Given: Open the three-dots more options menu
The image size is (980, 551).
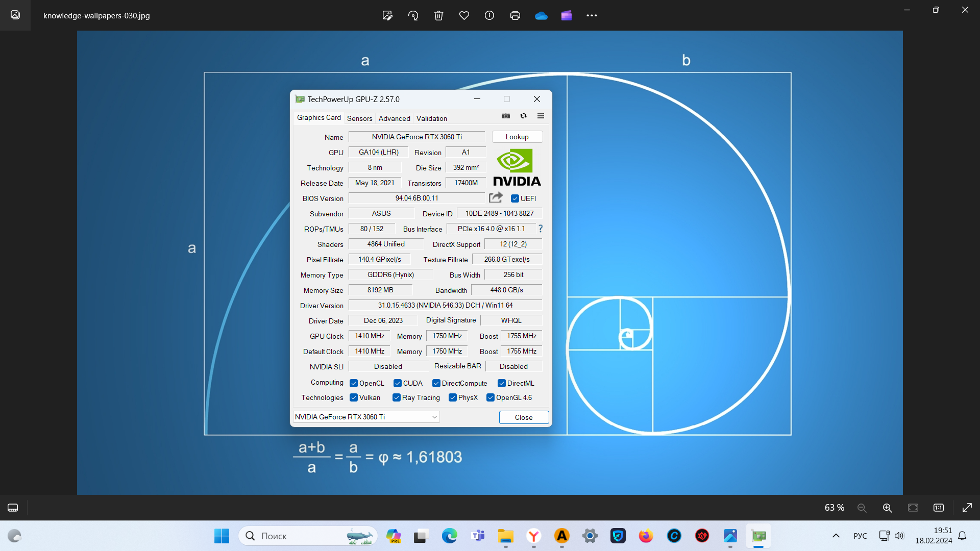Looking at the screenshot, I should coord(592,15).
